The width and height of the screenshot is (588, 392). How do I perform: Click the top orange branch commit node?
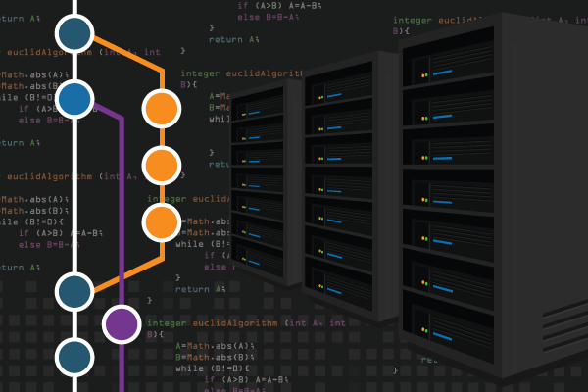pos(162,109)
